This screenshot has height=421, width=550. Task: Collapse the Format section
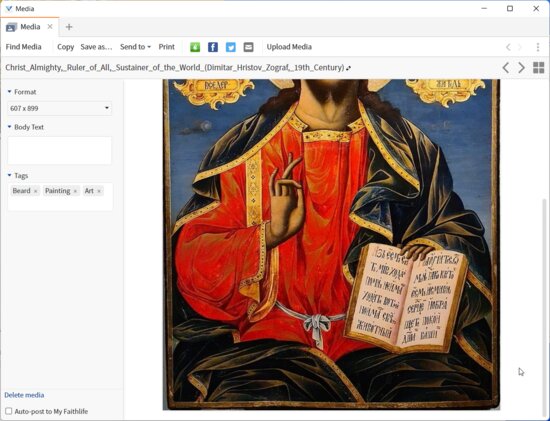pos(9,92)
